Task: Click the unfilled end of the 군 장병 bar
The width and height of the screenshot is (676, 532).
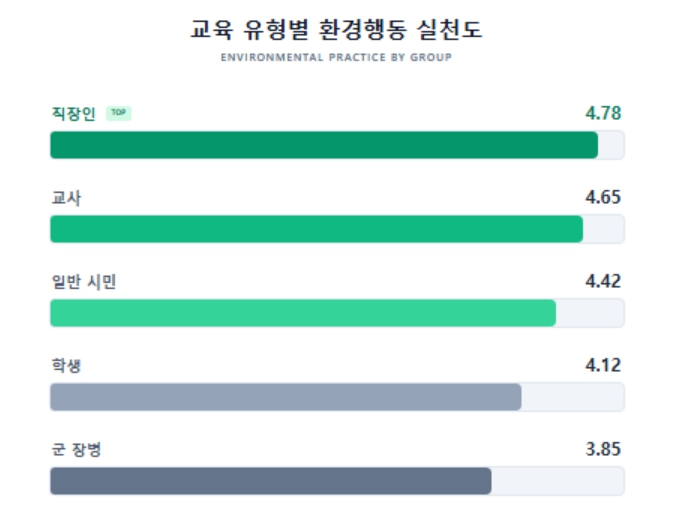Action: [557, 481]
